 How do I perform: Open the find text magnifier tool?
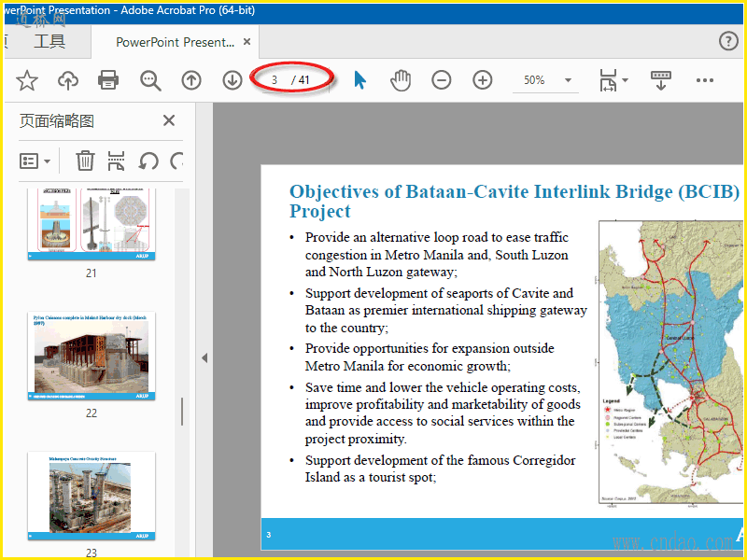point(150,80)
